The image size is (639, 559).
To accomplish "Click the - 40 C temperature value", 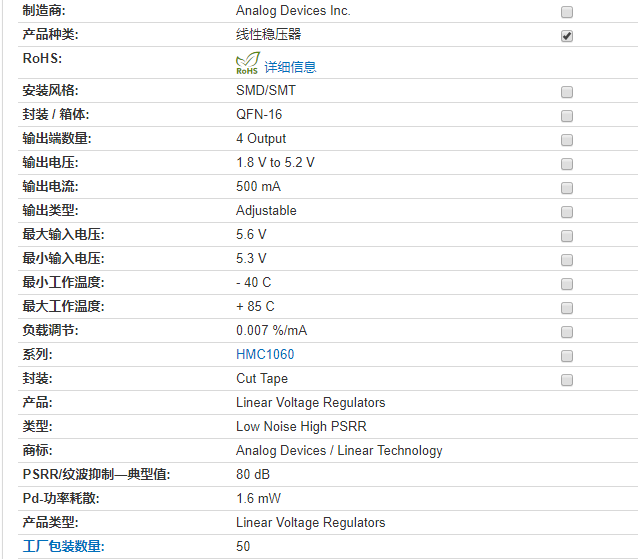I will click(x=253, y=282).
